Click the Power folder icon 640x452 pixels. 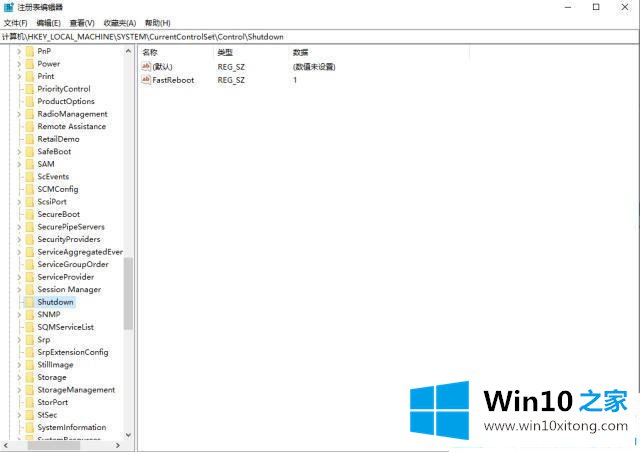pyautogui.click(x=29, y=64)
